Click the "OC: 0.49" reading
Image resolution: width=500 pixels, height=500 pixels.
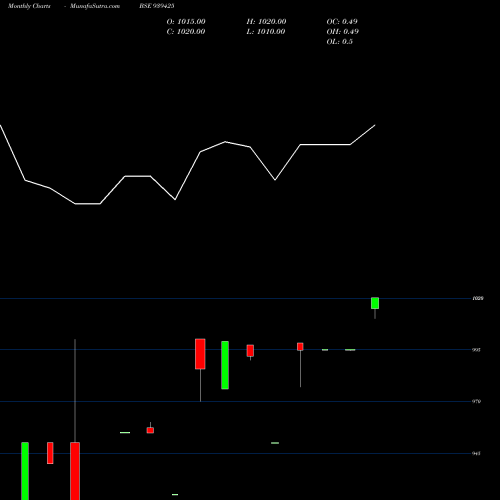[342, 22]
